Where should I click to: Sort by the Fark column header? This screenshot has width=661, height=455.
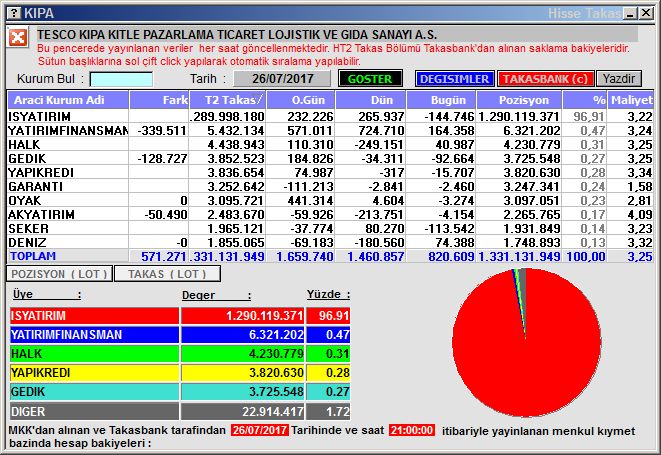pyautogui.click(x=159, y=100)
